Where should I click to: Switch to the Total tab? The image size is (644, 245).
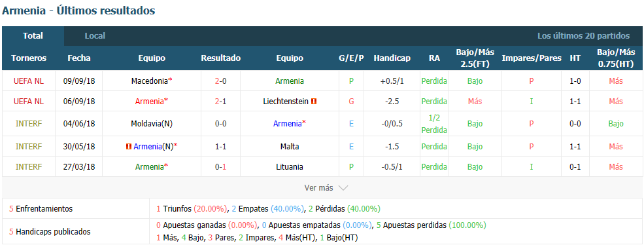point(33,36)
